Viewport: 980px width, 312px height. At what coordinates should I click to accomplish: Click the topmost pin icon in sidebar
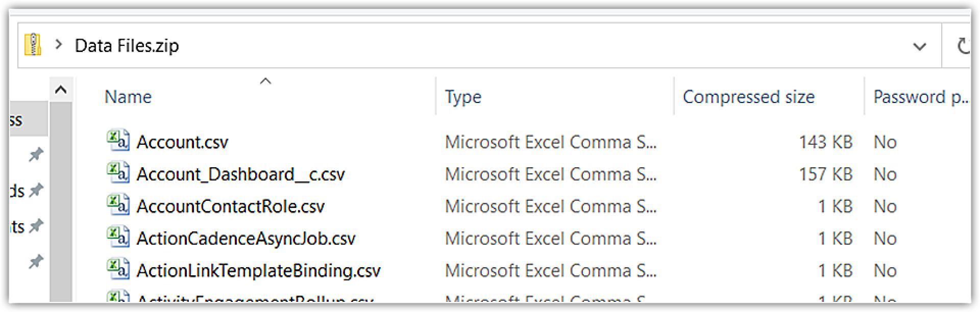(36, 154)
